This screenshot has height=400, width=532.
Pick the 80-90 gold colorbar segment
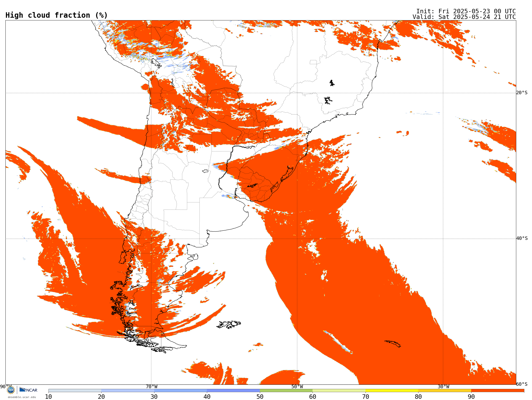pyautogui.click(x=445, y=391)
